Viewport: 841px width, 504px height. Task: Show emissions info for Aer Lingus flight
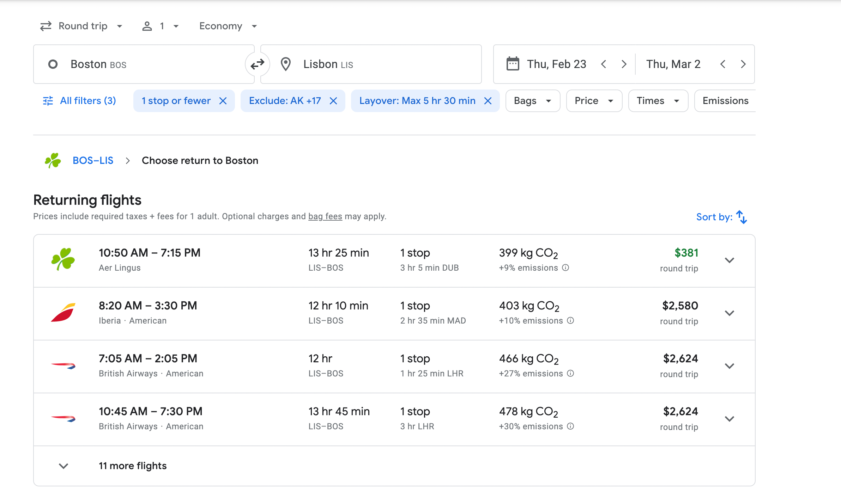[565, 268]
